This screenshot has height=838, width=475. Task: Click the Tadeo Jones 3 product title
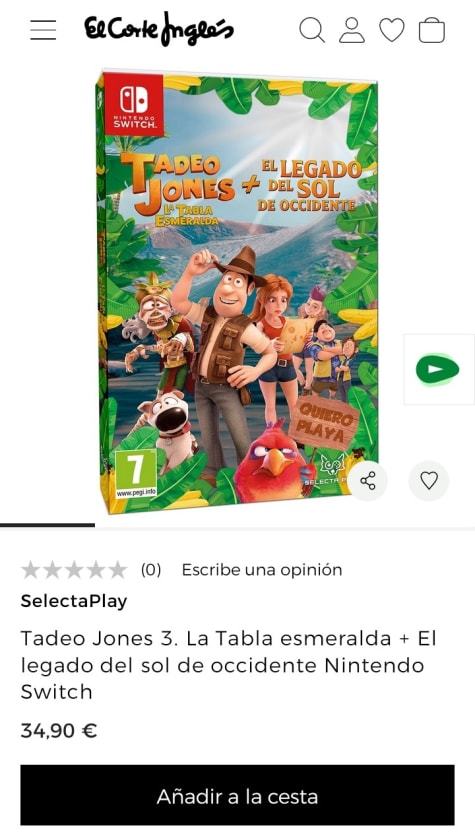click(x=229, y=665)
